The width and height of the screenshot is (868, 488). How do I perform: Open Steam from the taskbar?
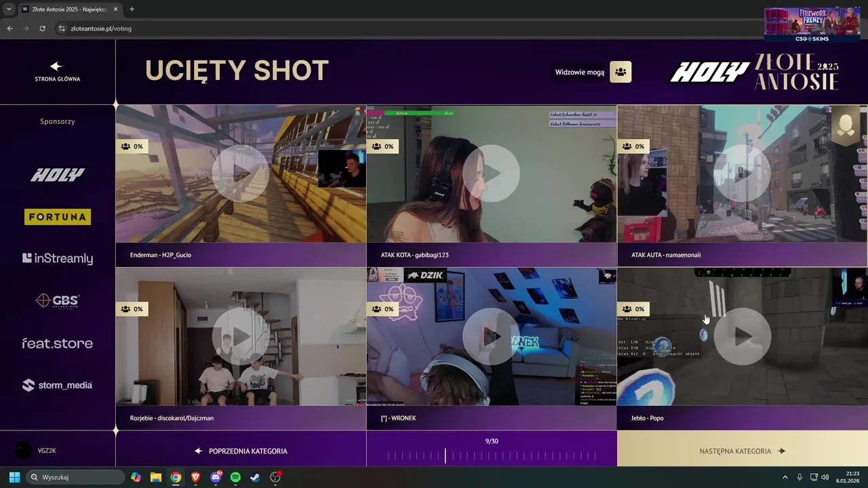(x=255, y=477)
